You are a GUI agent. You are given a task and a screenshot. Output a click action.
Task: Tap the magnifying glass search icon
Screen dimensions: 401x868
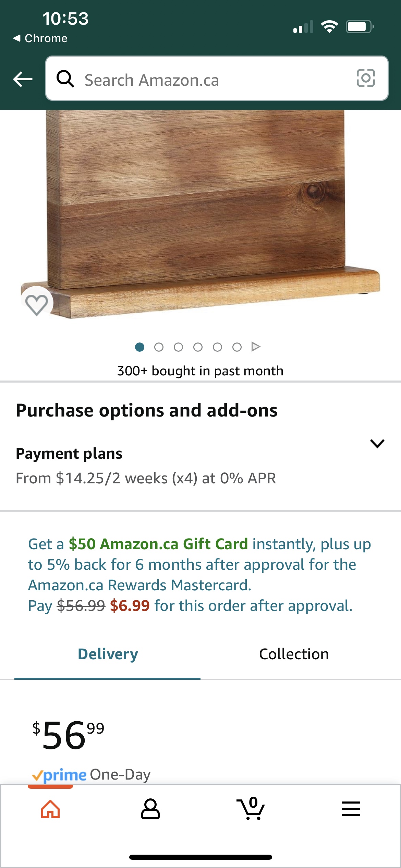coord(65,79)
